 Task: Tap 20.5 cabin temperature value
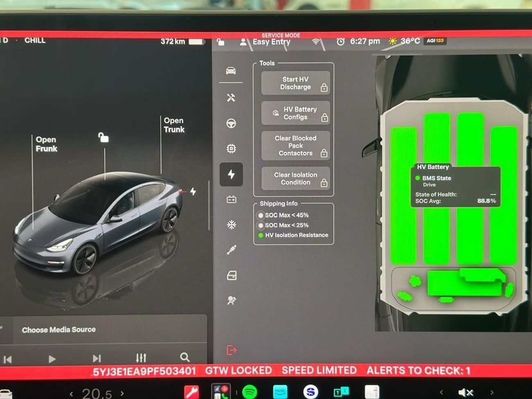point(97,394)
